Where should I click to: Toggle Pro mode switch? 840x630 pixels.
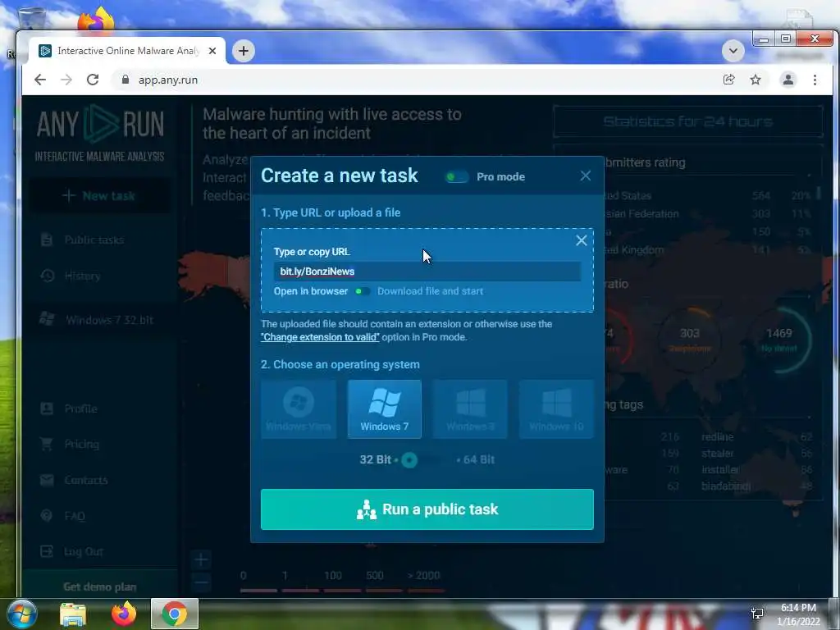457,177
